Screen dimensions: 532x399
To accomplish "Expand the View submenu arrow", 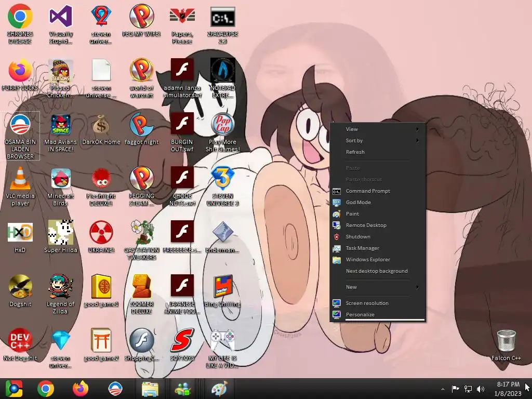I will 417,129.
